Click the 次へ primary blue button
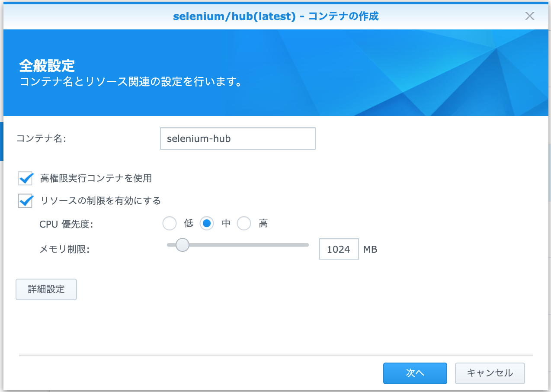This screenshot has width=551, height=392. point(414,373)
